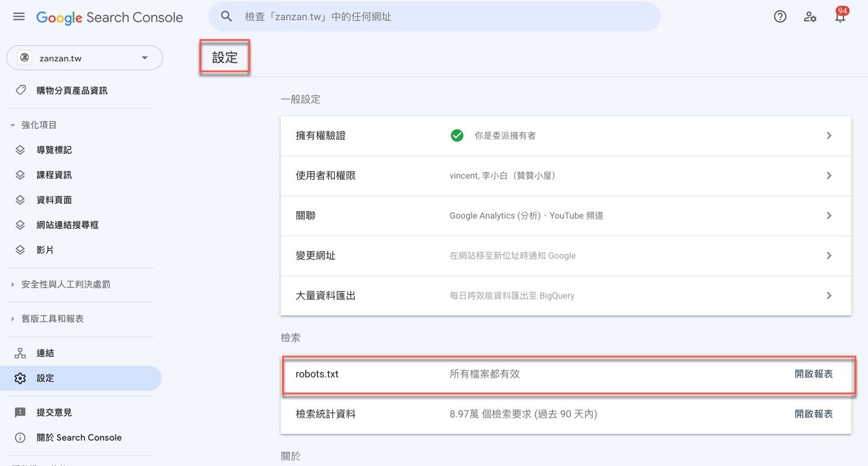Click the zanzan.tw property favicon
868x466 pixels.
pos(25,58)
